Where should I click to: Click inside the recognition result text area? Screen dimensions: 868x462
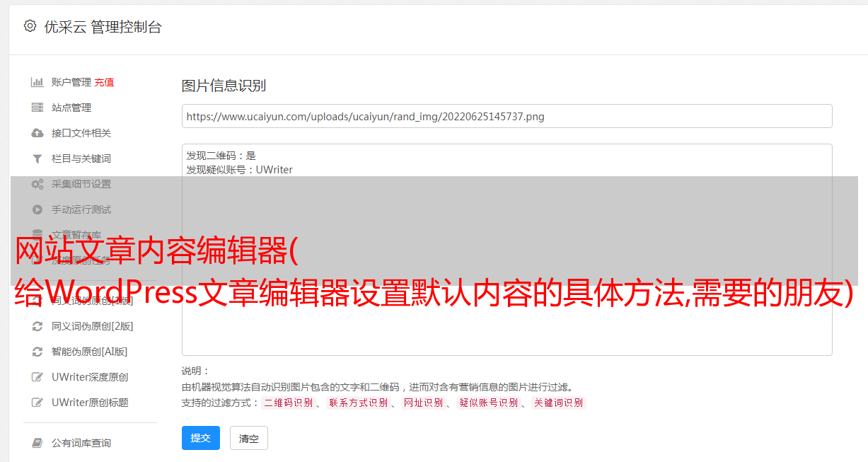pos(507,249)
